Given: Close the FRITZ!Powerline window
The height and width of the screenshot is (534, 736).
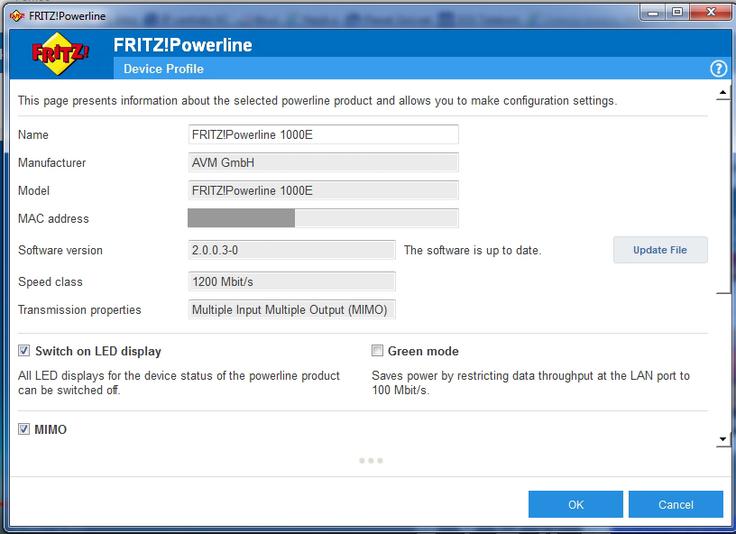Looking at the screenshot, I should pyautogui.click(x=711, y=12).
